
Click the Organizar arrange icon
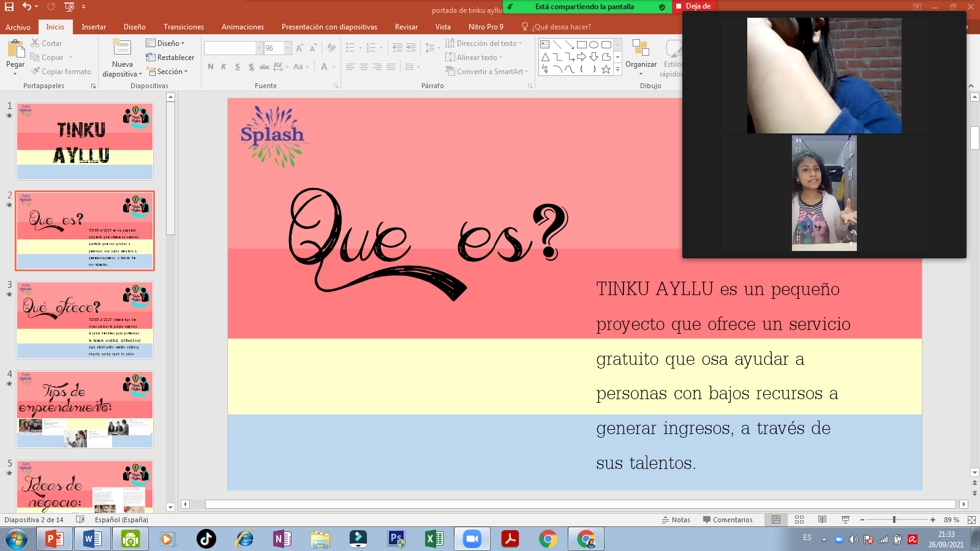tap(641, 49)
